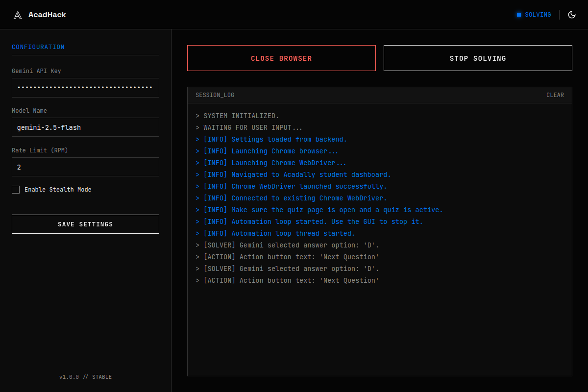The width and height of the screenshot is (588, 392).
Task: Select the CONFIGURATION section heading
Action: (x=38, y=47)
